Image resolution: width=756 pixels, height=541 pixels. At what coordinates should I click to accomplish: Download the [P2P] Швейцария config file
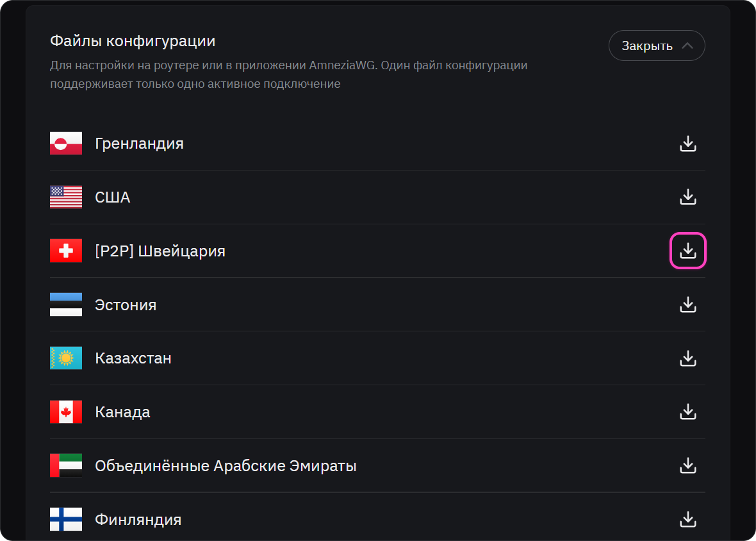tap(688, 251)
